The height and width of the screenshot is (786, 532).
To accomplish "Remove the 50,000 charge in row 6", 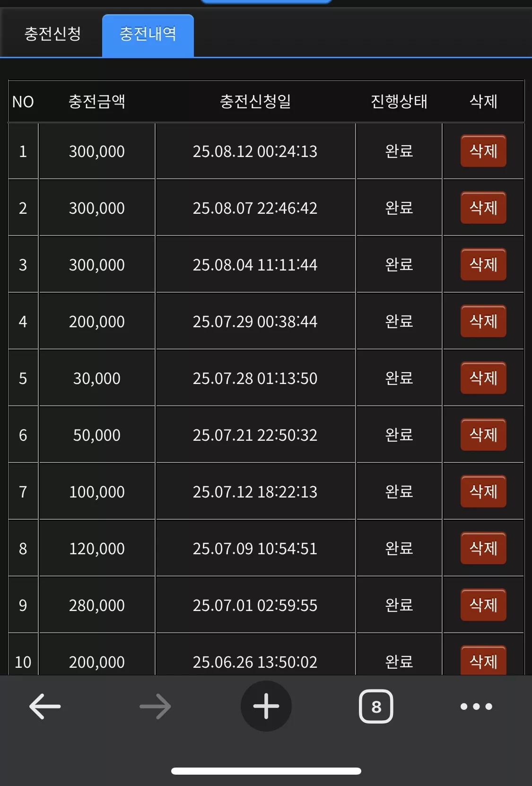I will (x=483, y=435).
